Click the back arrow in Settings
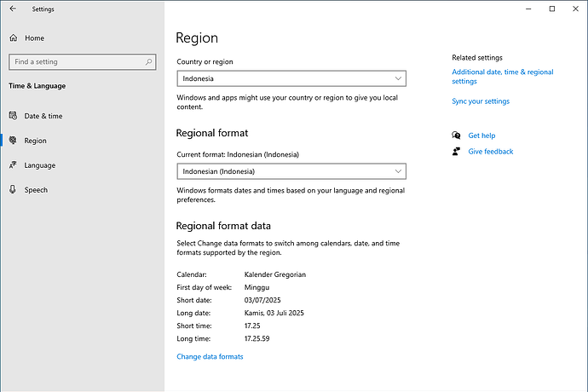Screen dimensions: 588x392 (x=13, y=9)
